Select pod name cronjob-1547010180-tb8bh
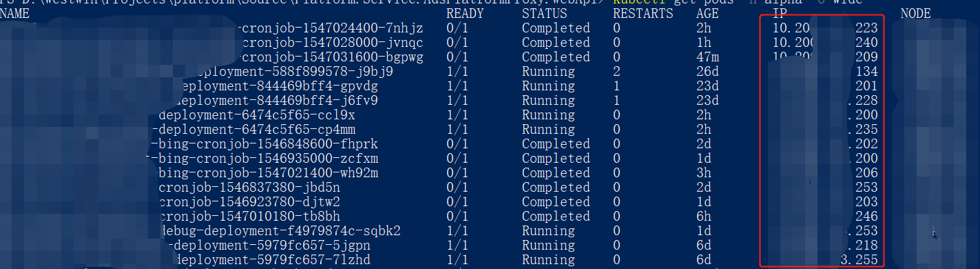 [250, 217]
